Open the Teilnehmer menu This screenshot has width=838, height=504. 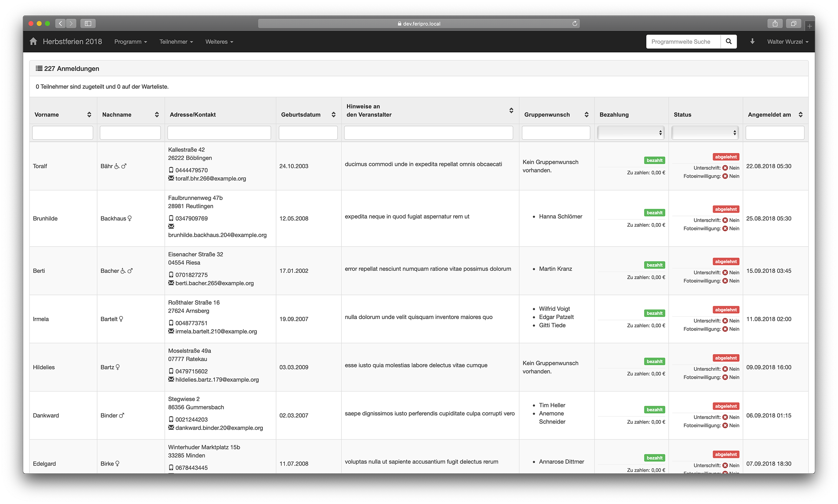tap(176, 42)
